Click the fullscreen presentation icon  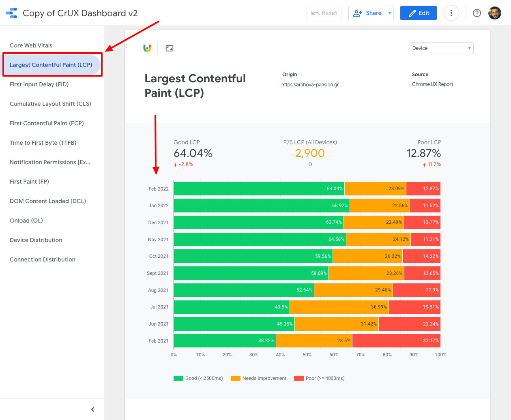pyautogui.click(x=170, y=48)
